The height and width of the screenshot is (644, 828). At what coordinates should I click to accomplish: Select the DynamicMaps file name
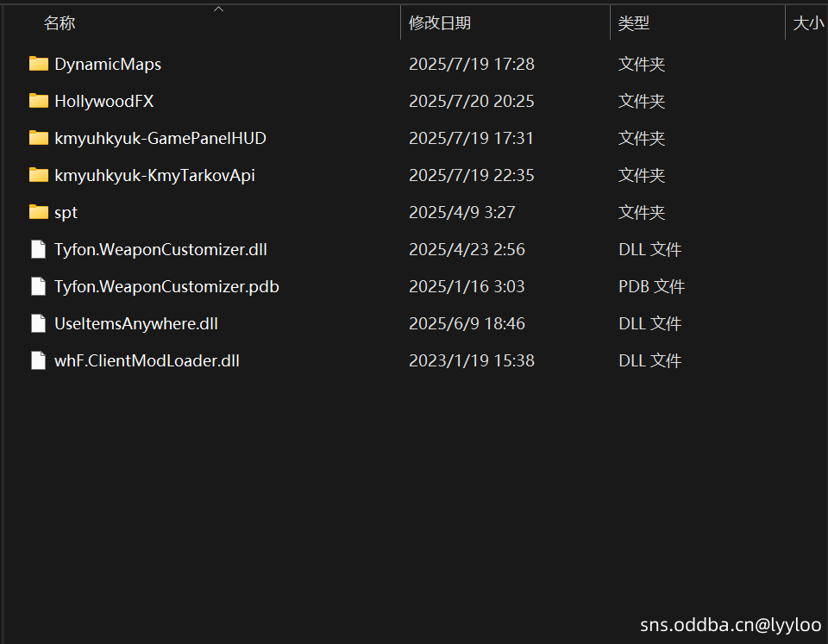point(108,65)
